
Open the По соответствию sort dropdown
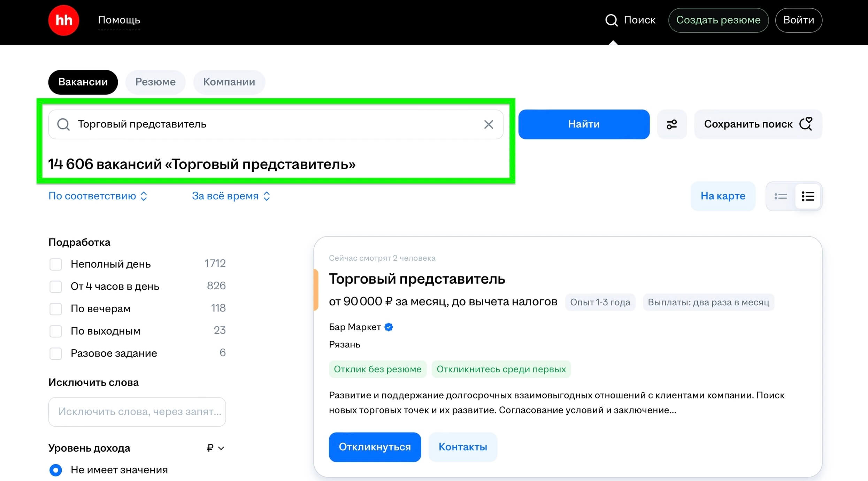(98, 196)
